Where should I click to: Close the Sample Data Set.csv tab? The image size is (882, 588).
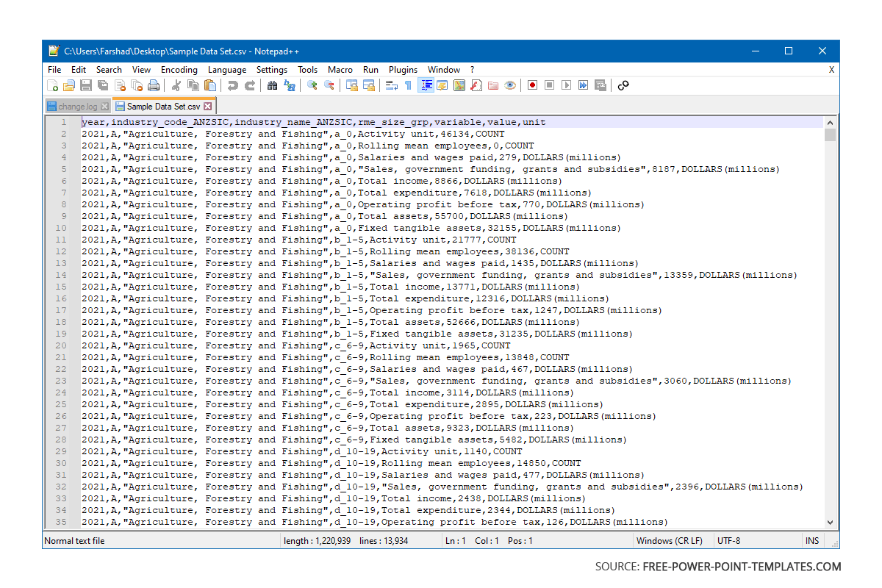pyautogui.click(x=208, y=105)
